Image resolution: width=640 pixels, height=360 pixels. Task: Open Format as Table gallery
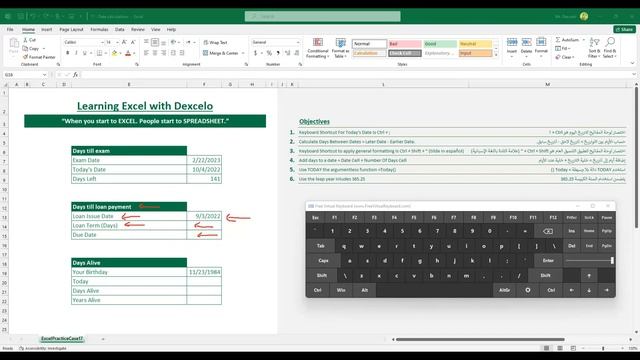pyautogui.click(x=340, y=48)
